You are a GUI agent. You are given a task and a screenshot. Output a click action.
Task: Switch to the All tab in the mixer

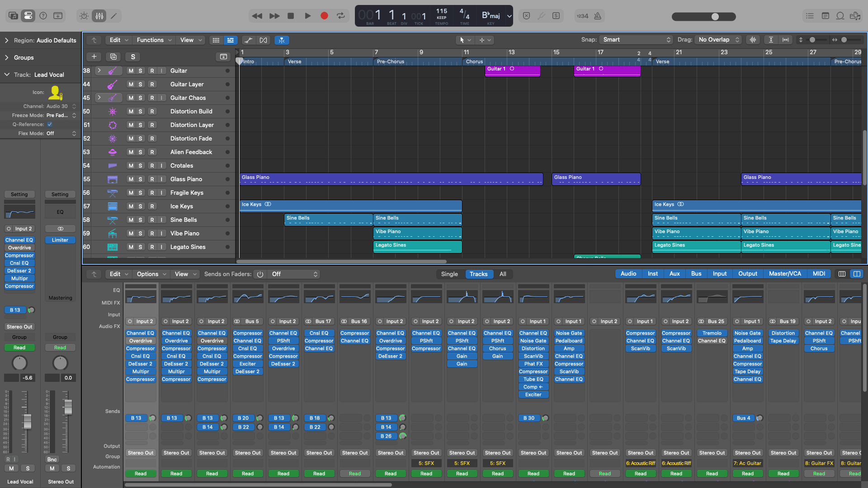[x=503, y=274]
